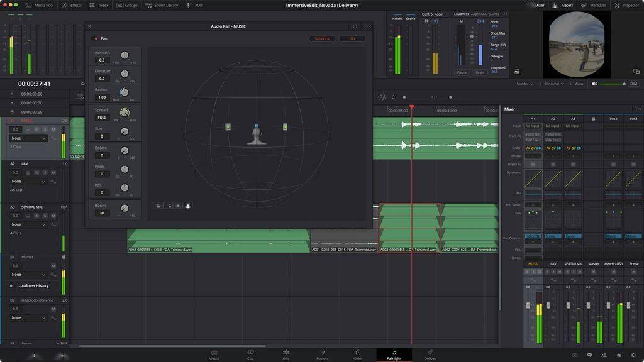Open project settings gear in bottom bar
Image resolution: width=644 pixels, height=362 pixels.
(633, 355)
